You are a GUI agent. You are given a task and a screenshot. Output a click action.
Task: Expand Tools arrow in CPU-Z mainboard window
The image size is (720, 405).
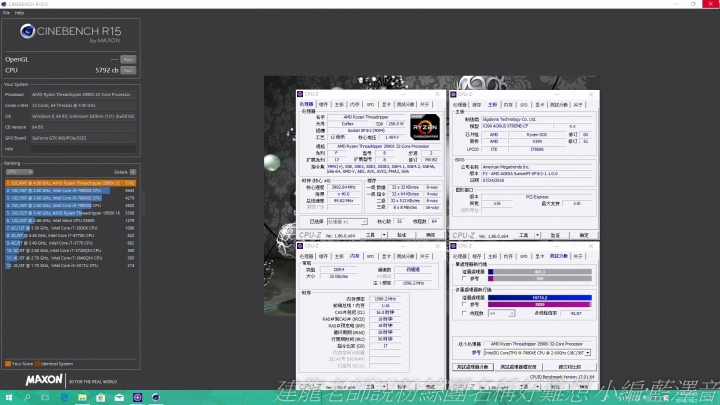[x=537, y=235]
